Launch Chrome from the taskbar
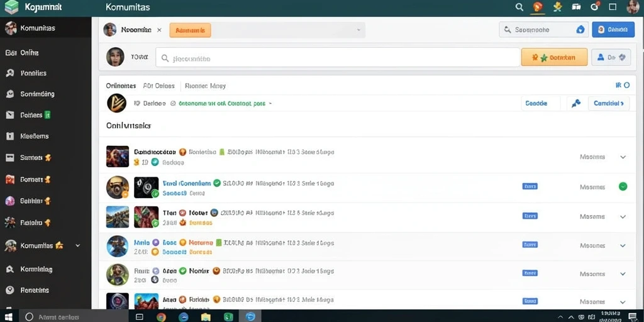 (161, 317)
